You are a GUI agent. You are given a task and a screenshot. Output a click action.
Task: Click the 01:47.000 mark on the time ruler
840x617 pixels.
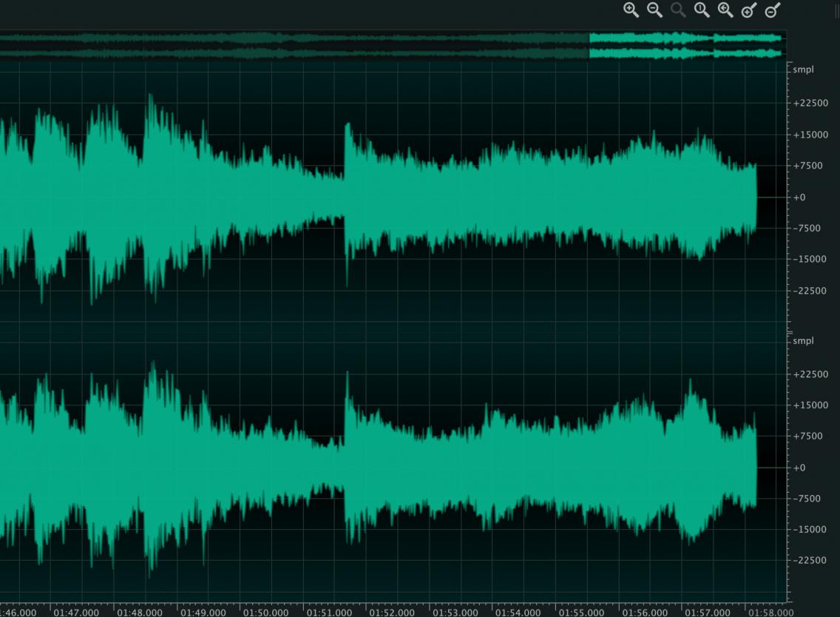77,612
